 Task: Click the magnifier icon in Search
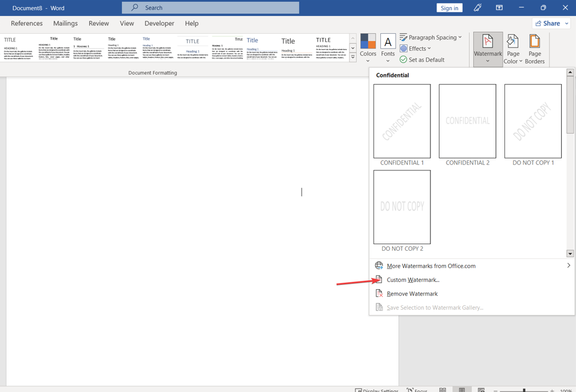coord(135,8)
